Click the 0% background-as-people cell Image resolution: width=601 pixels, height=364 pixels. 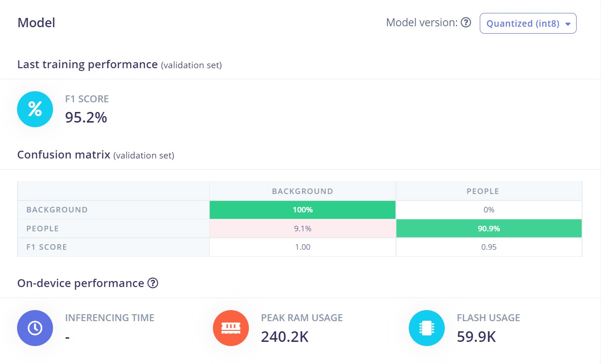pos(489,210)
